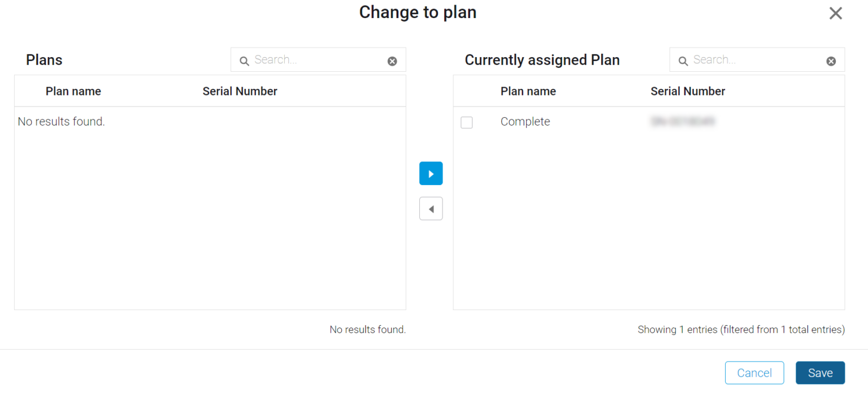The height and width of the screenshot is (396, 868).
Task: Click the blue move-right arrow button
Action: [431, 174]
